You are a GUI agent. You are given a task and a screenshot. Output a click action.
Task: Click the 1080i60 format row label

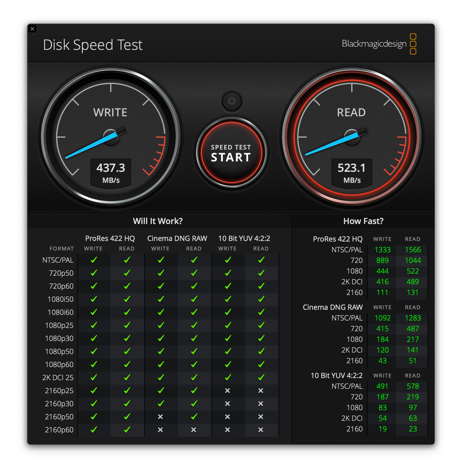point(61,312)
